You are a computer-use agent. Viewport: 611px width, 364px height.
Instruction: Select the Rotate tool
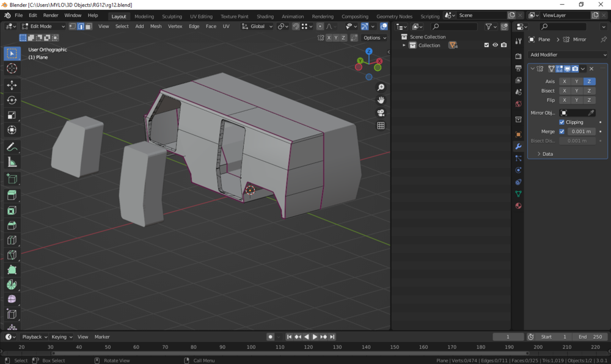[x=12, y=100]
